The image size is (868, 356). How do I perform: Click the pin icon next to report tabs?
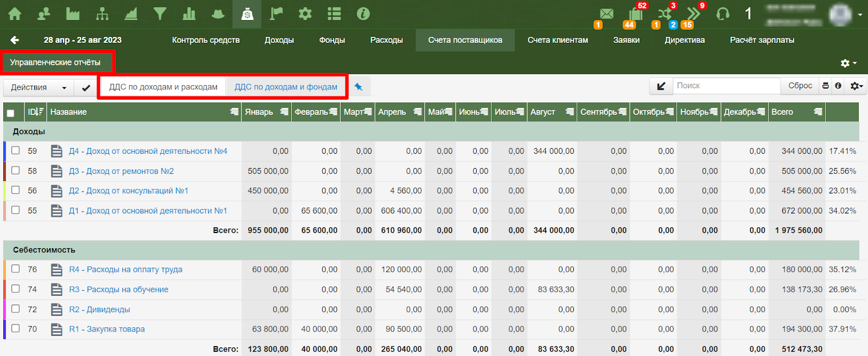click(359, 87)
